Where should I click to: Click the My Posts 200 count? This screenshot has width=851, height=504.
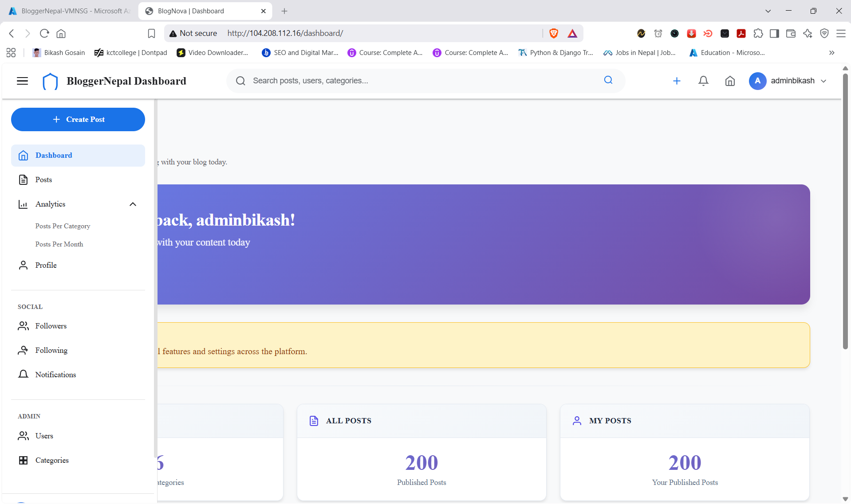click(x=685, y=463)
